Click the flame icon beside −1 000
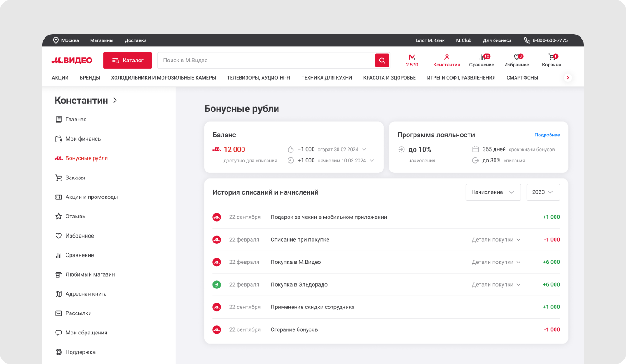The height and width of the screenshot is (364, 626). coord(291,149)
